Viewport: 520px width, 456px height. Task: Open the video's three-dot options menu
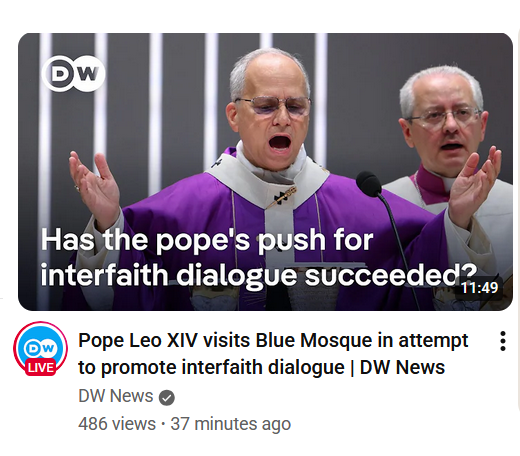(503, 341)
